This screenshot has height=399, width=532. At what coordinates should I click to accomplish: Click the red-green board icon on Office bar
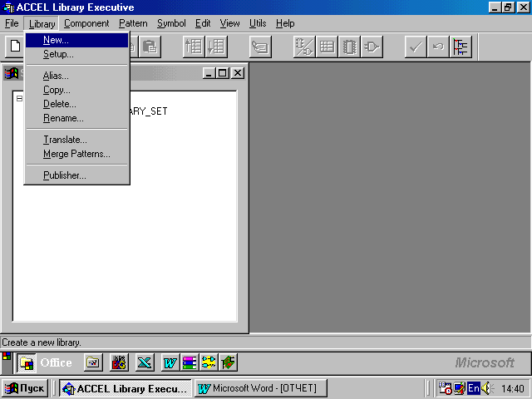point(228,362)
